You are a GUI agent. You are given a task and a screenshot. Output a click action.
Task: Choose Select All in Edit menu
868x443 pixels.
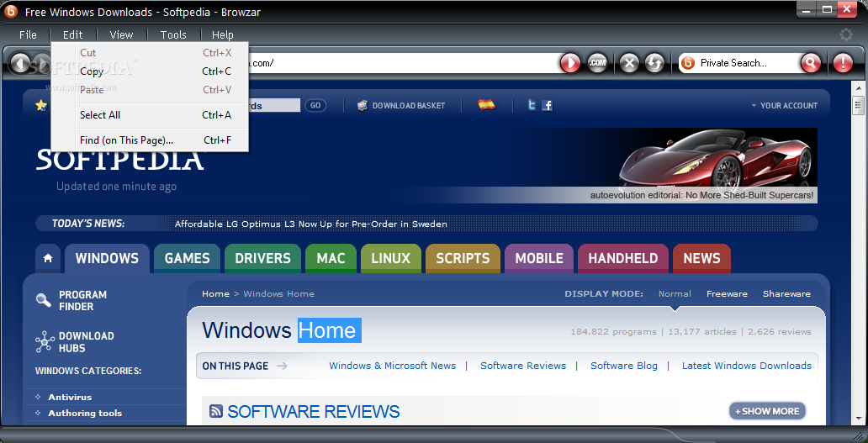click(x=150, y=115)
